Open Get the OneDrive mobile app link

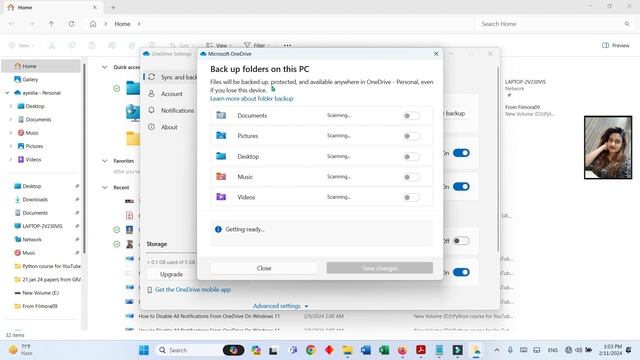point(193,289)
